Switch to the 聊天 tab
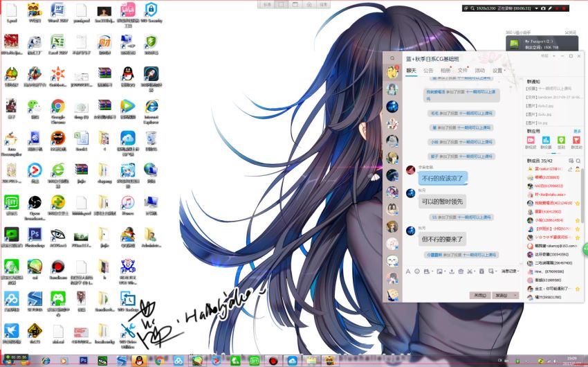 pos(412,71)
